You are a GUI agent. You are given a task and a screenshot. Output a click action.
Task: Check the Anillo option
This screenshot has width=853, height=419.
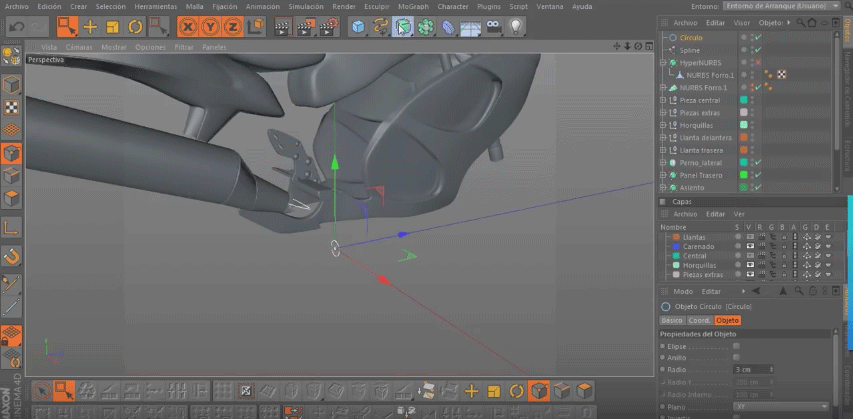click(x=736, y=357)
